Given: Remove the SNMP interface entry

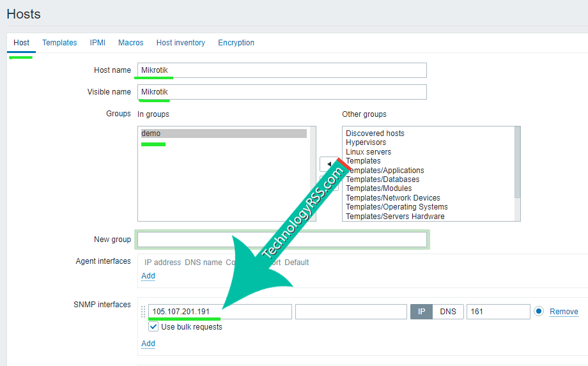Looking at the screenshot, I should tap(564, 312).
